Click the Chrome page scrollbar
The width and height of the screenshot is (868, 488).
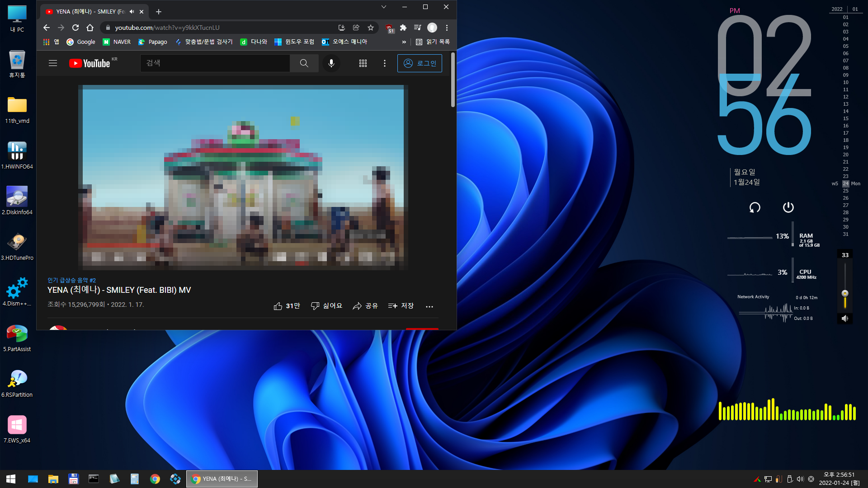point(453,80)
